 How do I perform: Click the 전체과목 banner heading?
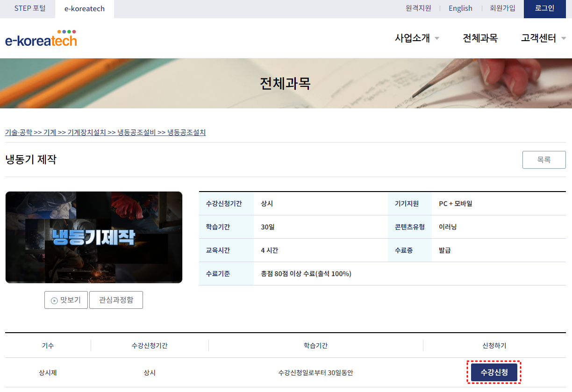(x=285, y=83)
